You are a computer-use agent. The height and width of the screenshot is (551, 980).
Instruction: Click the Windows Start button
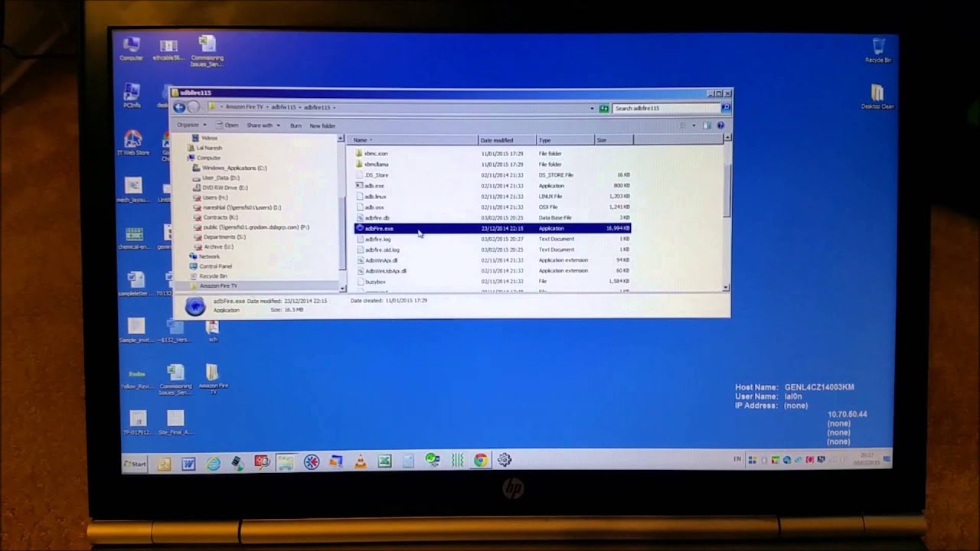pyautogui.click(x=136, y=464)
